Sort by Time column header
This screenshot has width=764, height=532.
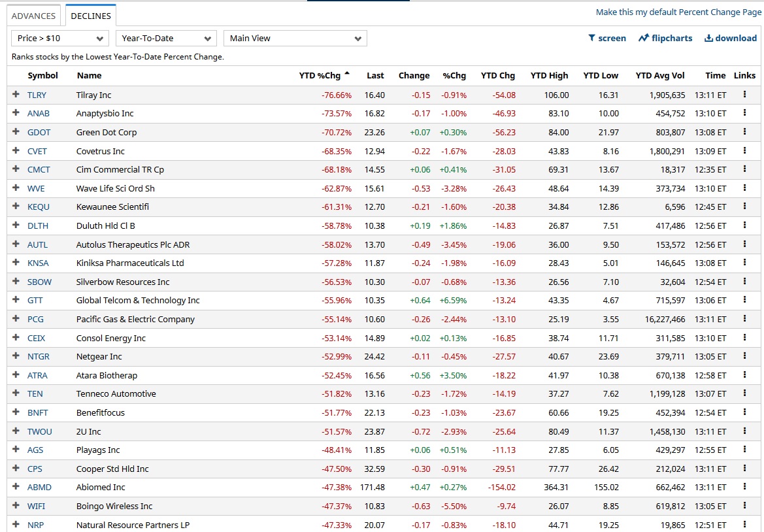tap(715, 76)
